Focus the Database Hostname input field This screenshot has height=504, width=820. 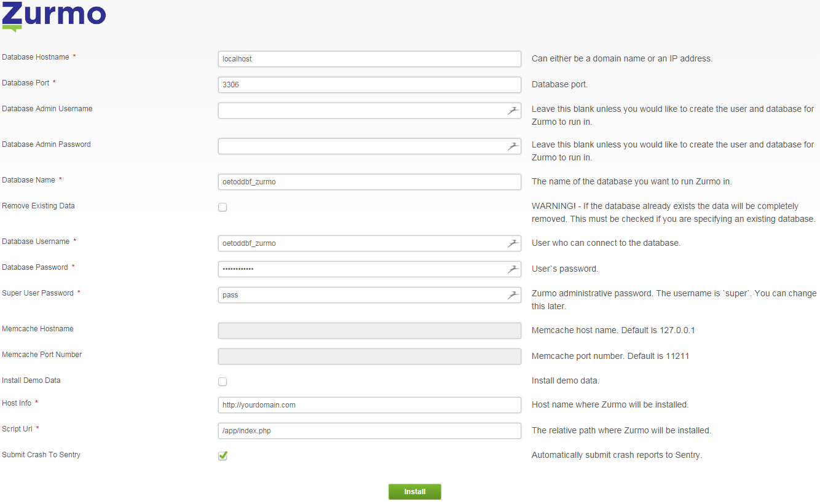tap(369, 59)
